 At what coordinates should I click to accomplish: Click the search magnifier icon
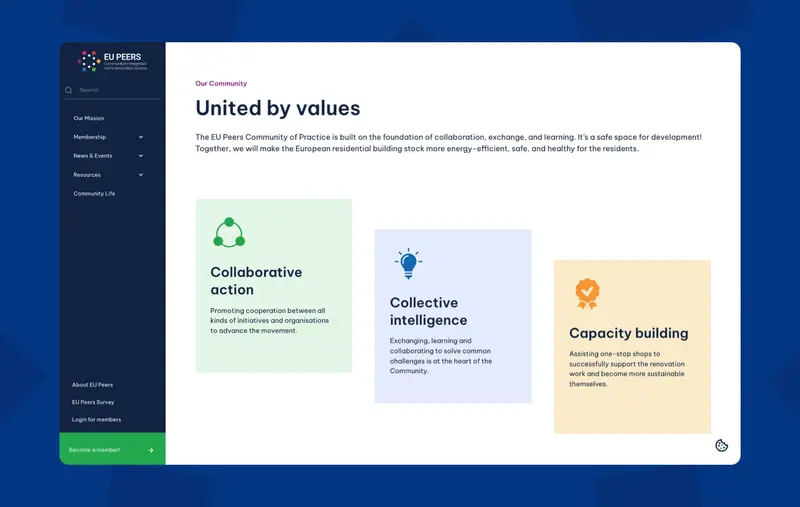click(x=69, y=90)
